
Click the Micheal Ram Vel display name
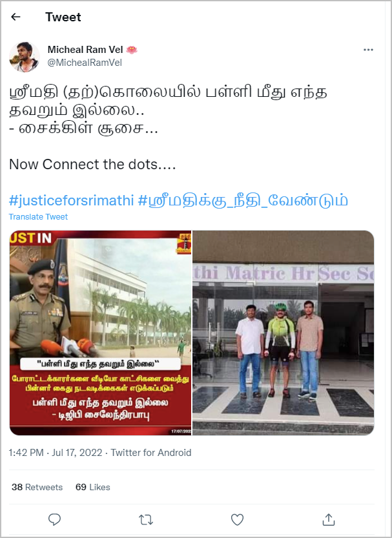pyautogui.click(x=85, y=50)
